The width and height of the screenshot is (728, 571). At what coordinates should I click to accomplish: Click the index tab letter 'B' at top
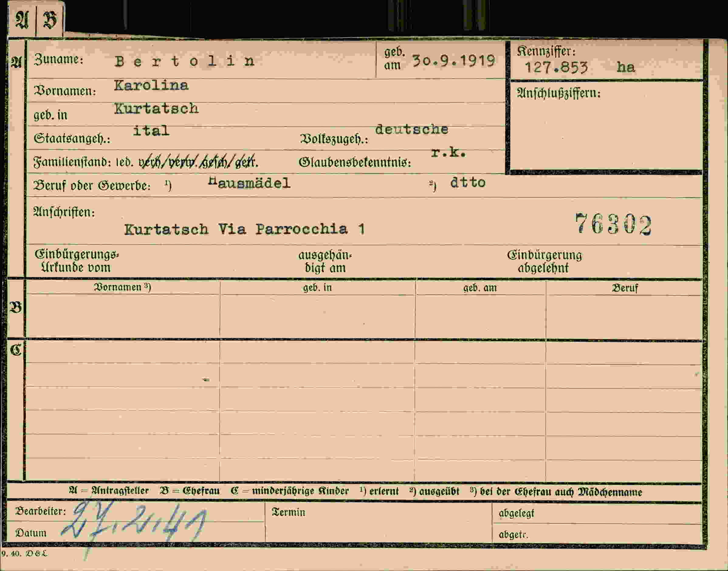[50, 20]
